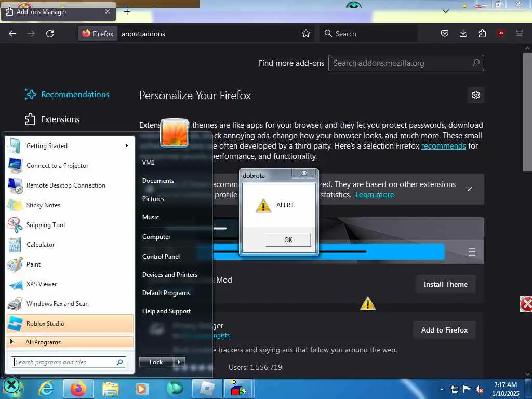Viewport: 532px width, 399px height.
Task: Click the Start orb button
Action: coord(12,388)
